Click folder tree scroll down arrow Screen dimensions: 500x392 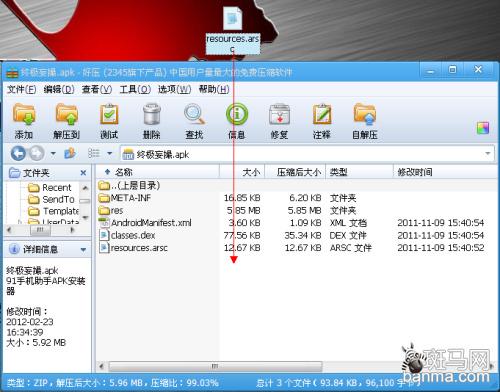[85, 218]
